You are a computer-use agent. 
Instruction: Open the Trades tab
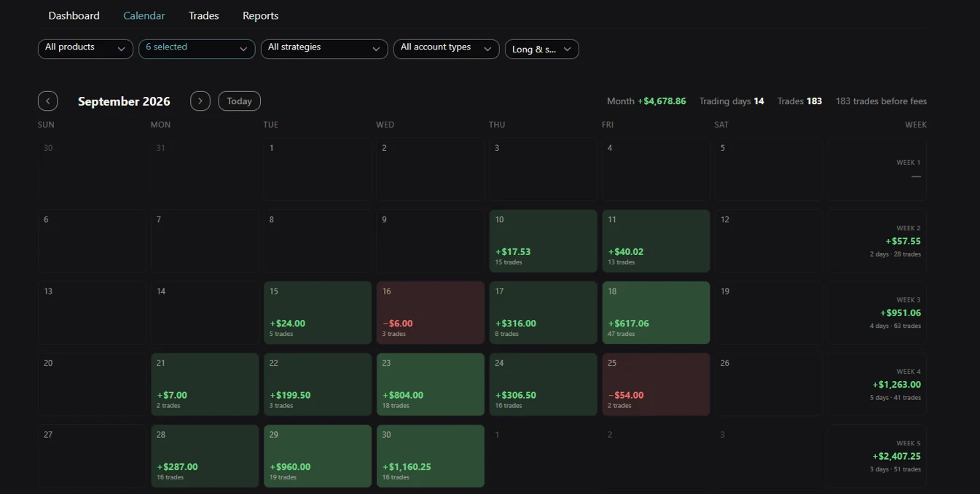tap(204, 15)
